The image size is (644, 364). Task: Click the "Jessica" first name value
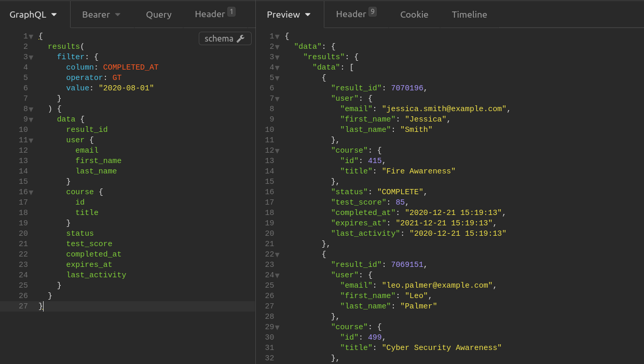pyautogui.click(x=426, y=119)
